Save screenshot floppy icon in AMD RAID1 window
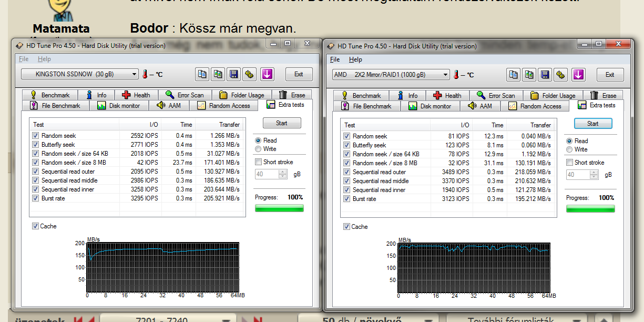The width and height of the screenshot is (644, 322). coord(545,75)
